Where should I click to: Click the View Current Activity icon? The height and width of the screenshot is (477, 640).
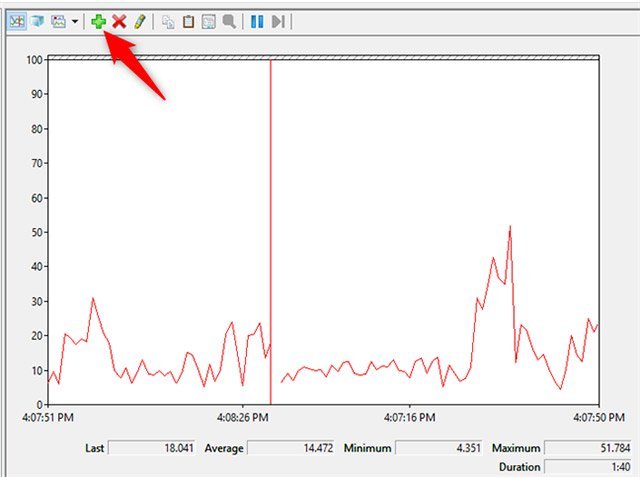17,20
